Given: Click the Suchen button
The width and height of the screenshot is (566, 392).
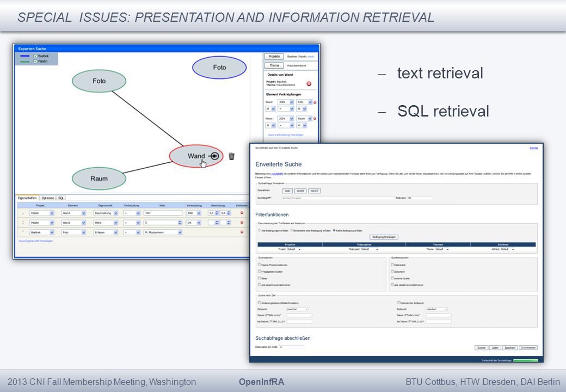Looking at the screenshot, I should 482,347.
